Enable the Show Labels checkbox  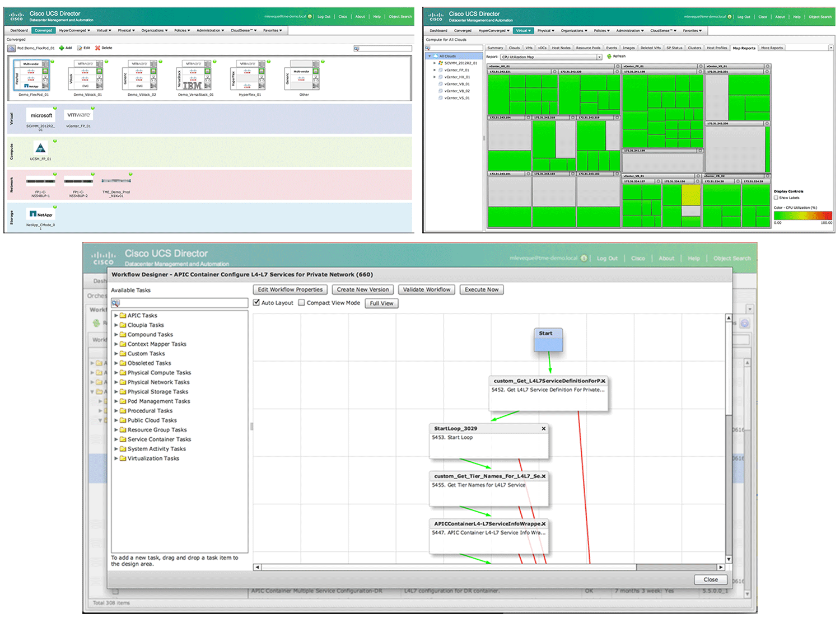click(x=776, y=198)
